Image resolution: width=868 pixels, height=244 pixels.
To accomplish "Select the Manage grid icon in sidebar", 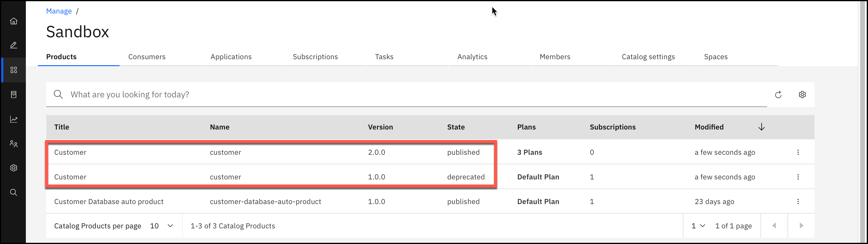I will [14, 70].
